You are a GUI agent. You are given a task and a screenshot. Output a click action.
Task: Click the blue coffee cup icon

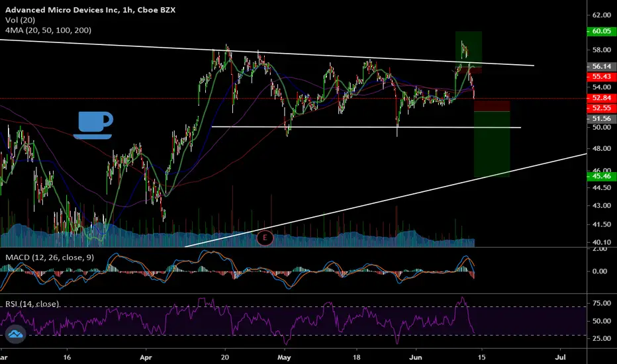93,125
